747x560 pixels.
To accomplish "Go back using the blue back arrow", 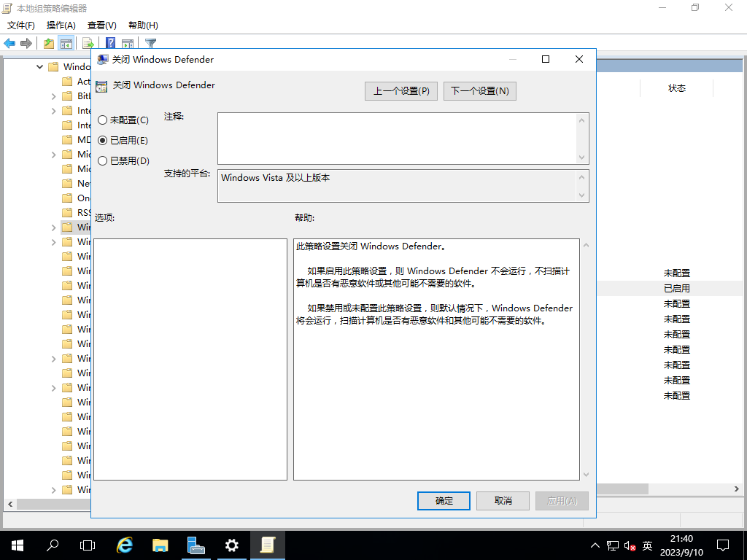I will point(9,43).
